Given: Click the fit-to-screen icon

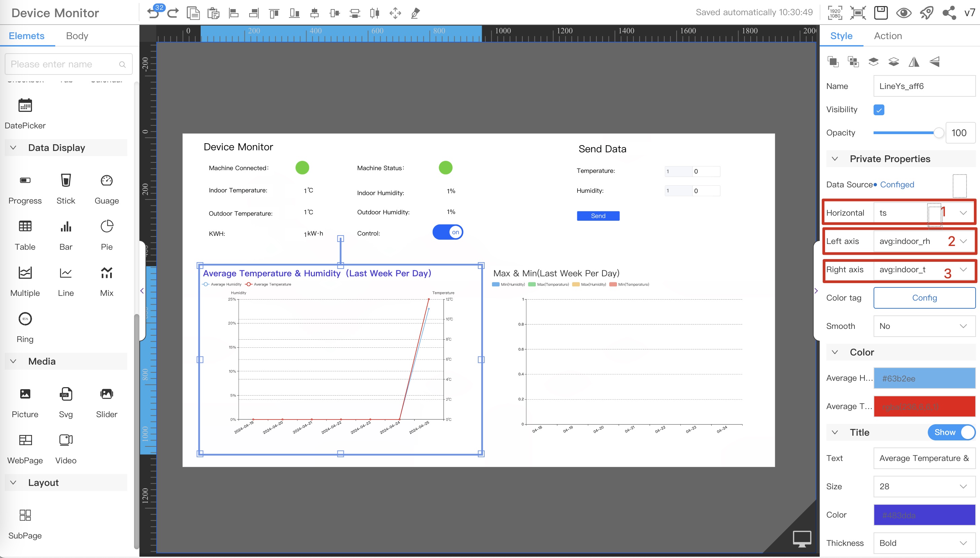Looking at the screenshot, I should tap(858, 13).
